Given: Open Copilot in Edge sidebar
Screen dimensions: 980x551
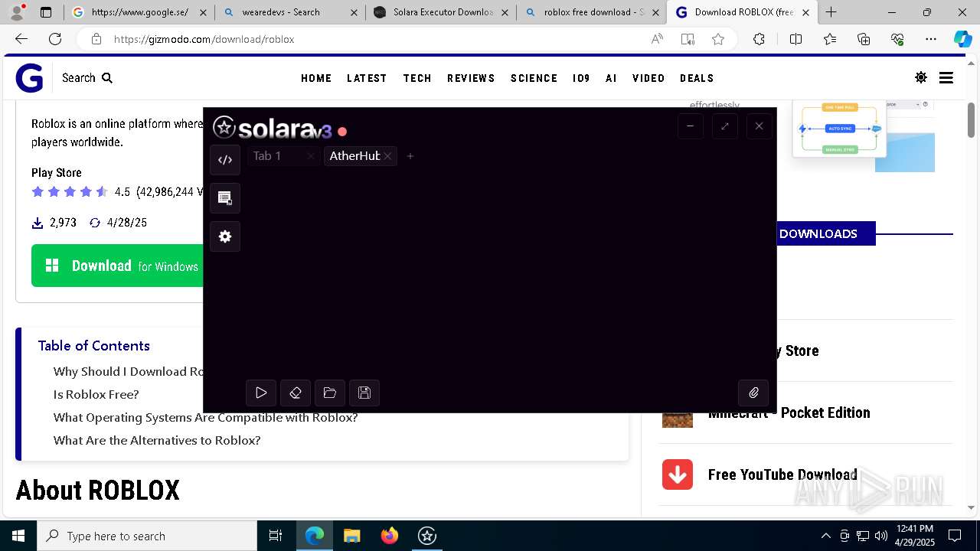Looking at the screenshot, I should (962, 39).
